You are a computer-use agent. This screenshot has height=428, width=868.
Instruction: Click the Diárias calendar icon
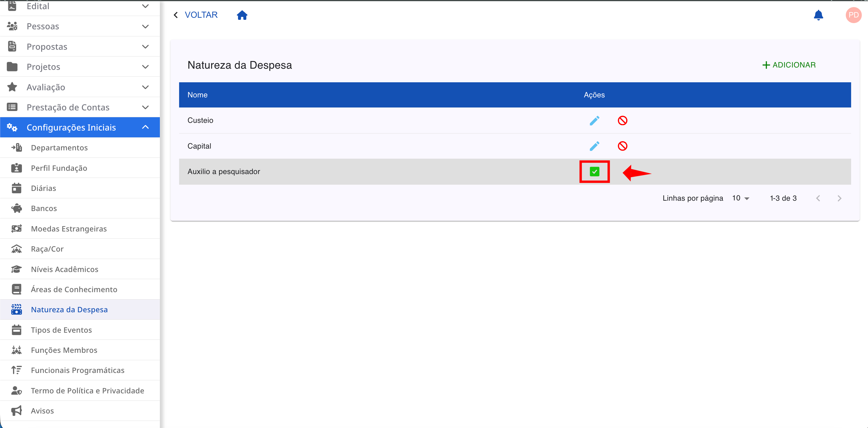click(x=17, y=188)
